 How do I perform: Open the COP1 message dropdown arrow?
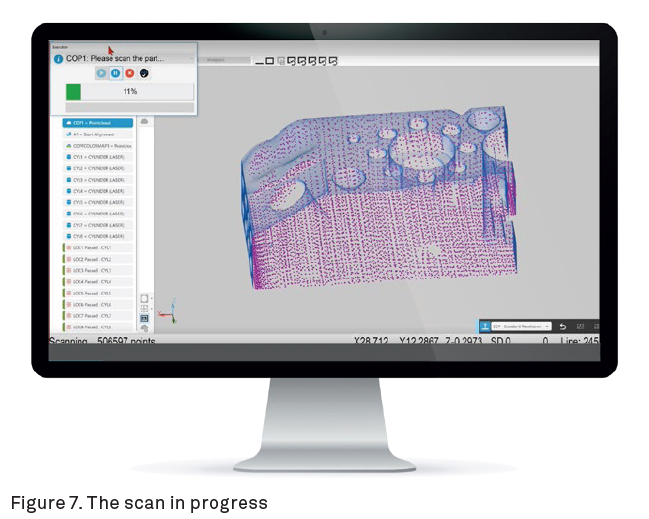pos(192,59)
